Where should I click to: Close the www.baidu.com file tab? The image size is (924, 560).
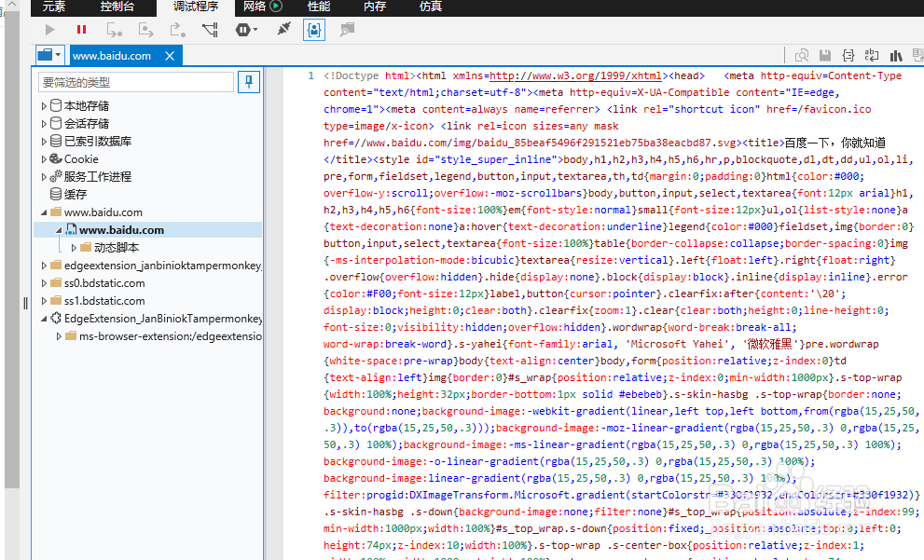pyautogui.click(x=170, y=56)
